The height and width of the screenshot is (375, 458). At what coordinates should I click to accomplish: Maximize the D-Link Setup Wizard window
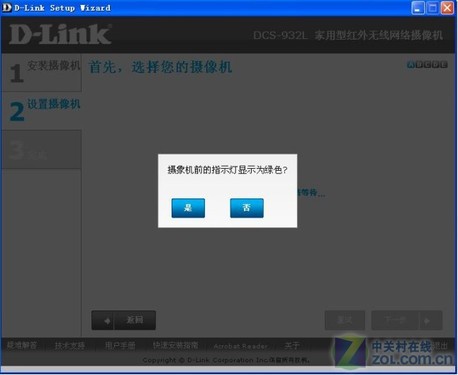(432, 8)
